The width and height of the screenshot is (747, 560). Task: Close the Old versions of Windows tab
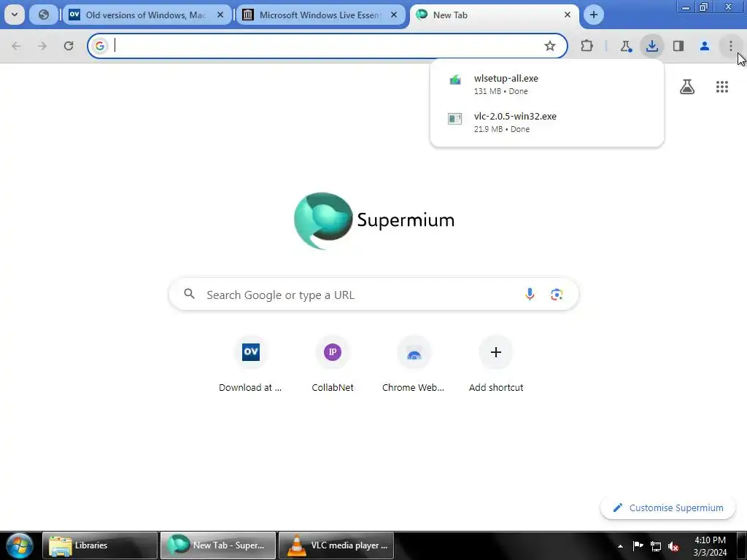click(x=220, y=15)
